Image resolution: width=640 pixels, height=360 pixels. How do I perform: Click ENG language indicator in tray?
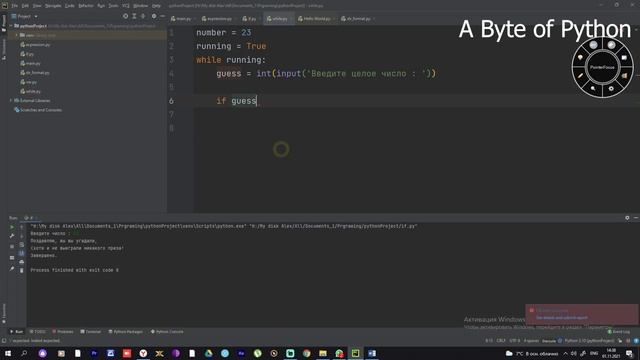[594, 353]
